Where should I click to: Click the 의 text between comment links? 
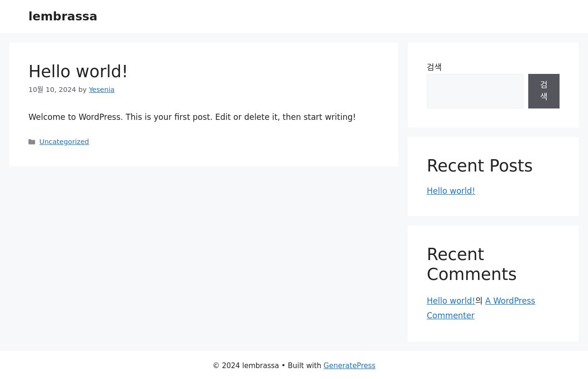coord(478,301)
